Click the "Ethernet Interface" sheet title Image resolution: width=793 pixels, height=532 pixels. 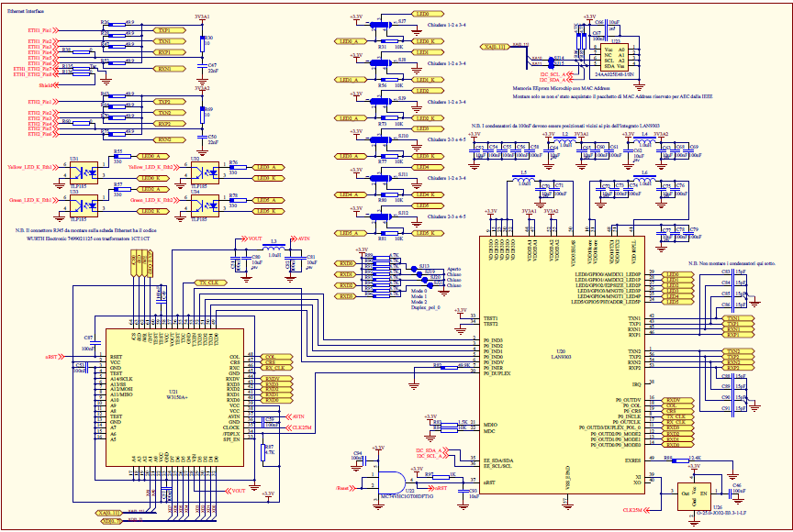(x=26, y=11)
